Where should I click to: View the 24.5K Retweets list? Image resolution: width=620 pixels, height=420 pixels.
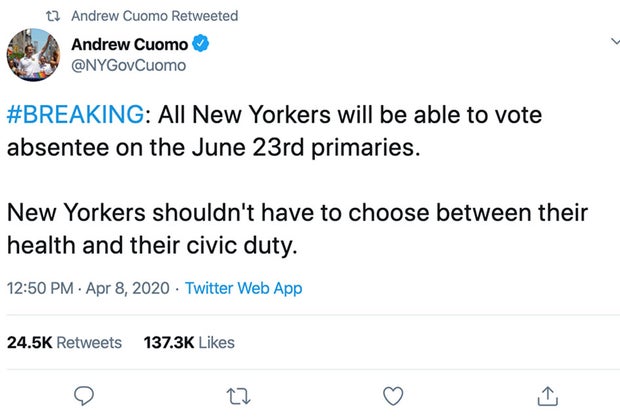pos(64,342)
